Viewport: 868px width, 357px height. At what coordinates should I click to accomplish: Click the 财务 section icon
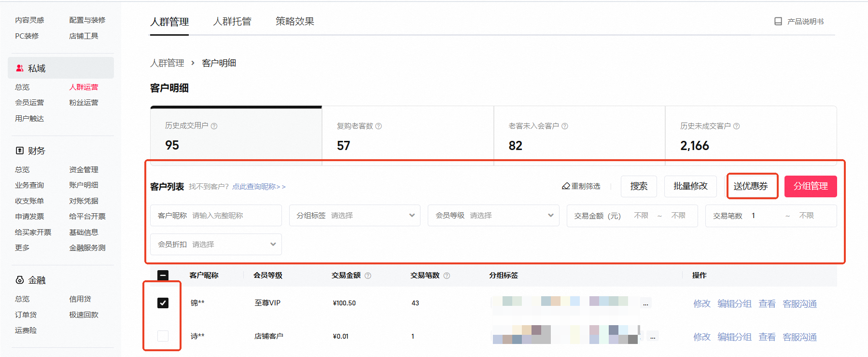pos(20,151)
